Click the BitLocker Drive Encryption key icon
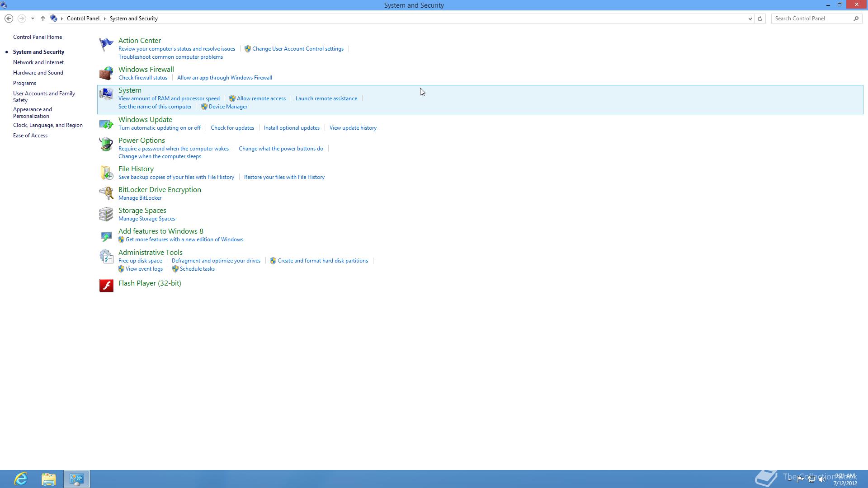Screen dimensions: 868x488 coord(106,193)
